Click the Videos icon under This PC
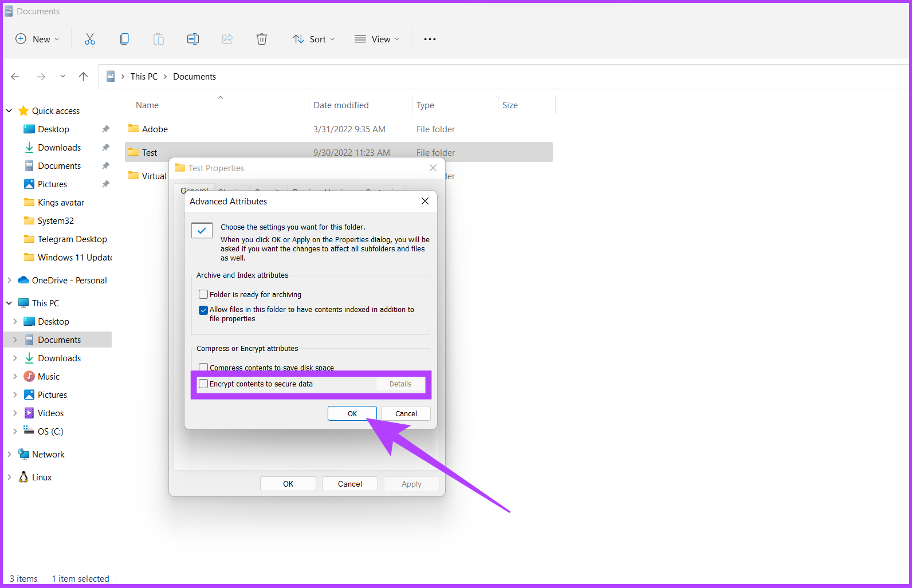 coord(29,413)
